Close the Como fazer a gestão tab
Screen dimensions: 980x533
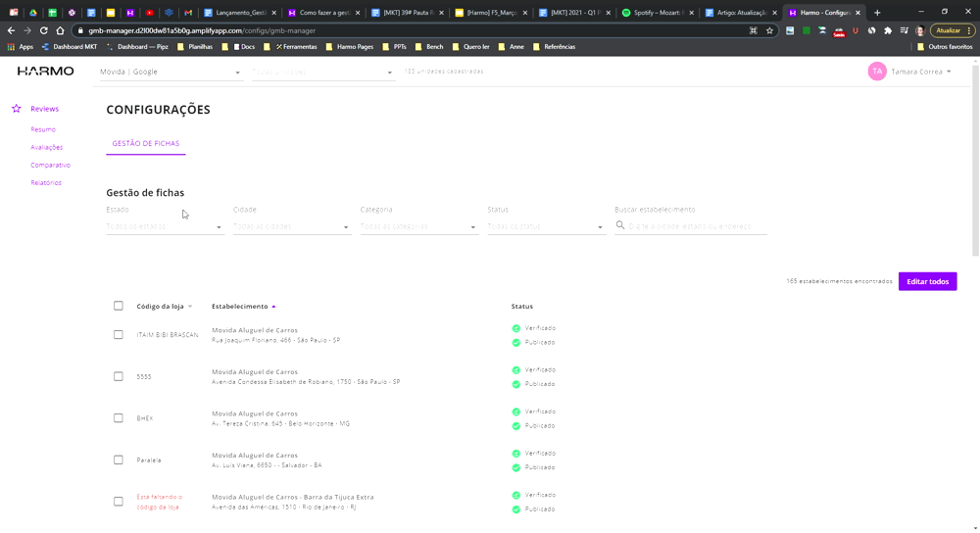click(358, 13)
